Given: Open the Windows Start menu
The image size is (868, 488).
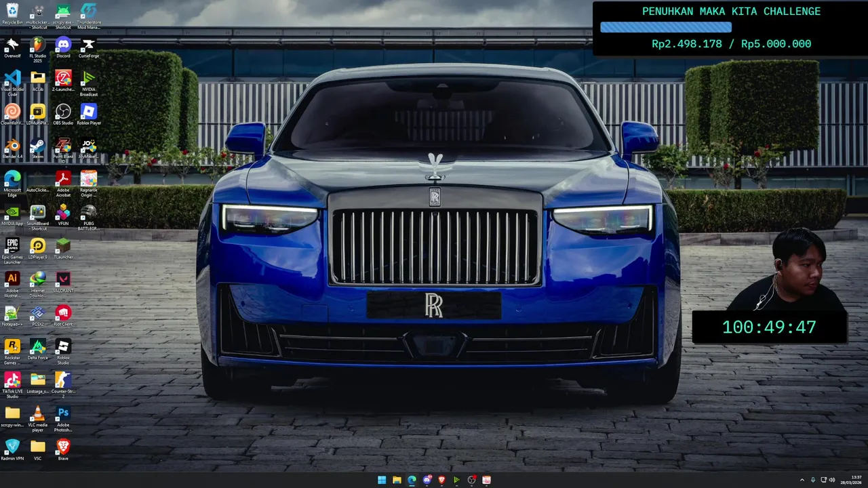Looking at the screenshot, I should coord(382,480).
